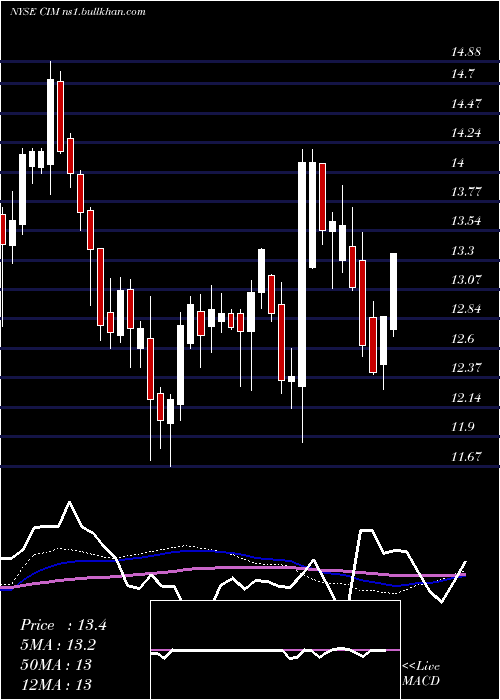Click the '50MA : 13' readout
This screenshot has height=700, width=500.
[56, 664]
